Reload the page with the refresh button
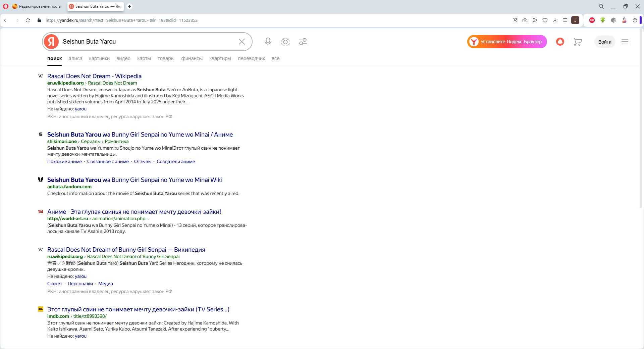 28,20
